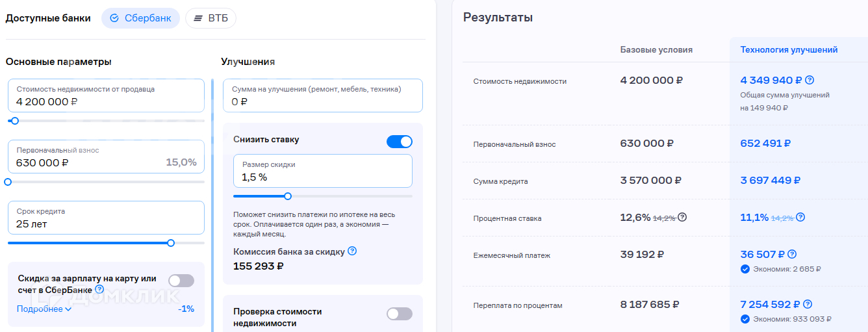Click the Размер скидки slider handle
The height and width of the screenshot is (332, 868).
pyautogui.click(x=288, y=196)
